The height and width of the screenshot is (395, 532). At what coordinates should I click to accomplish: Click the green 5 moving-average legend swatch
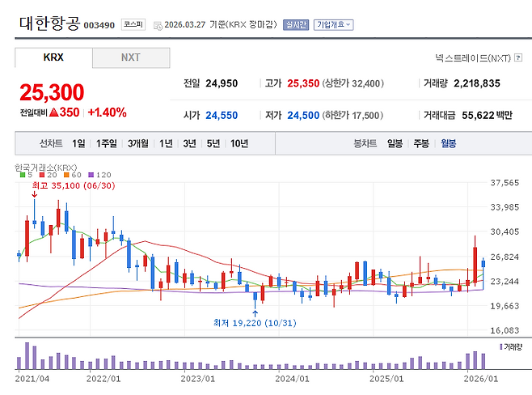point(21,175)
